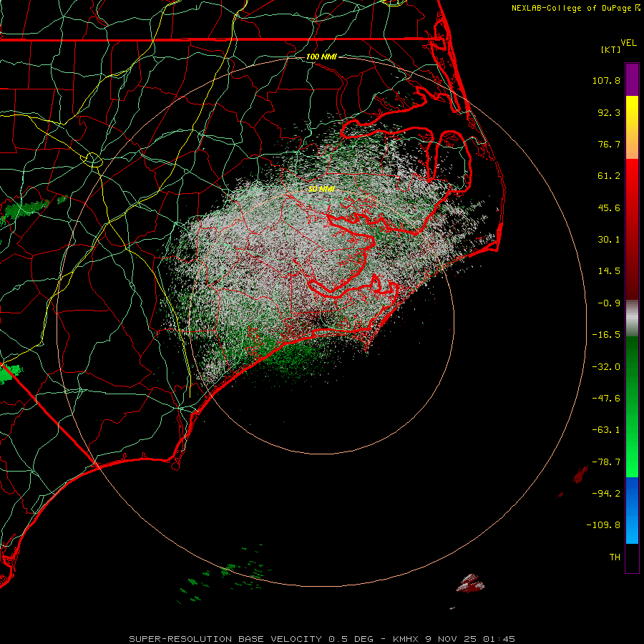Click the 14.5 legend value

[609, 271]
